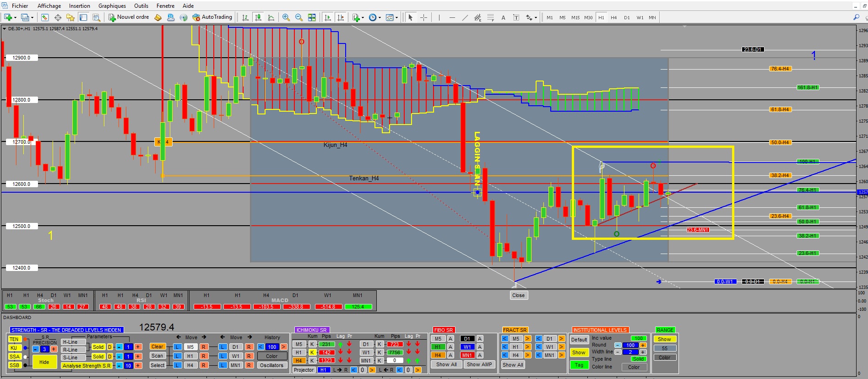
Task: Open the arrows objects dropdown
Action: click(536, 17)
